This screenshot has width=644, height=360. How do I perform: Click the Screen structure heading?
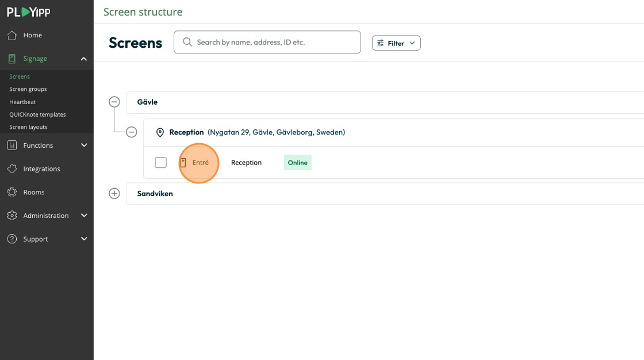pyautogui.click(x=143, y=12)
